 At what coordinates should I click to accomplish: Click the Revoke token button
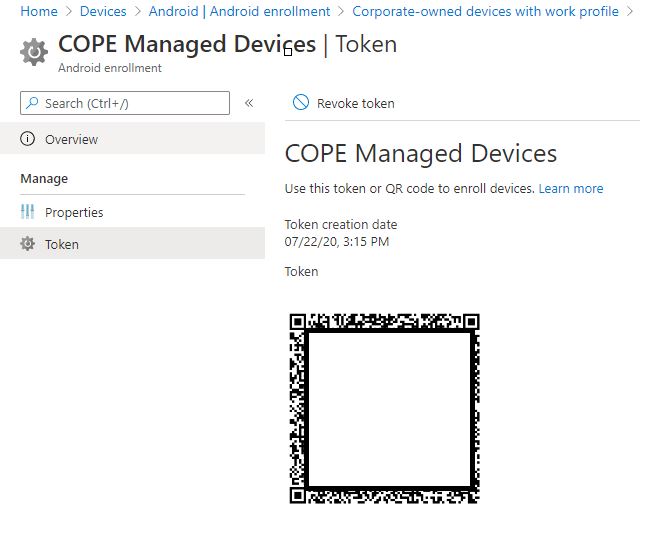[x=343, y=103]
